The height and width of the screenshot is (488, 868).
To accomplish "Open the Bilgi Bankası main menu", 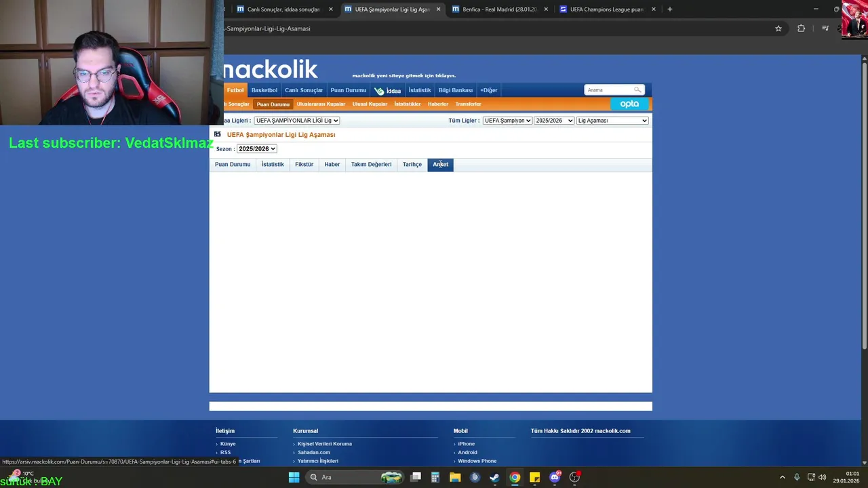I will 456,90.
